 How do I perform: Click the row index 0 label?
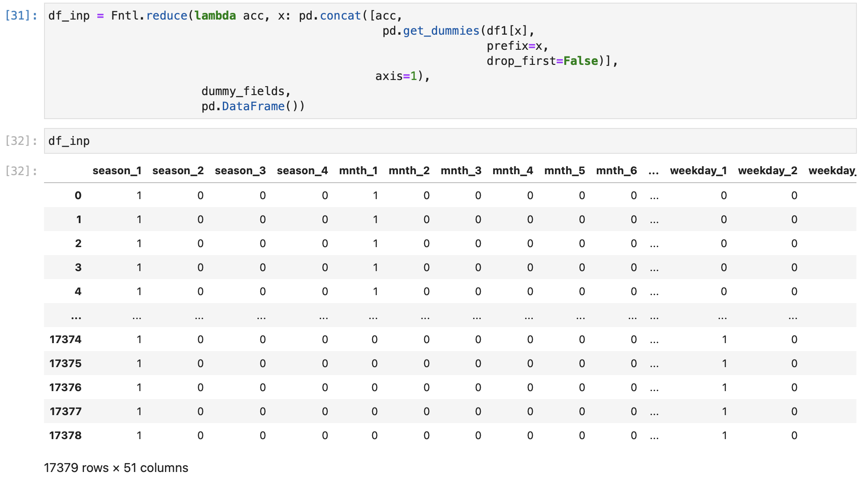(78, 196)
